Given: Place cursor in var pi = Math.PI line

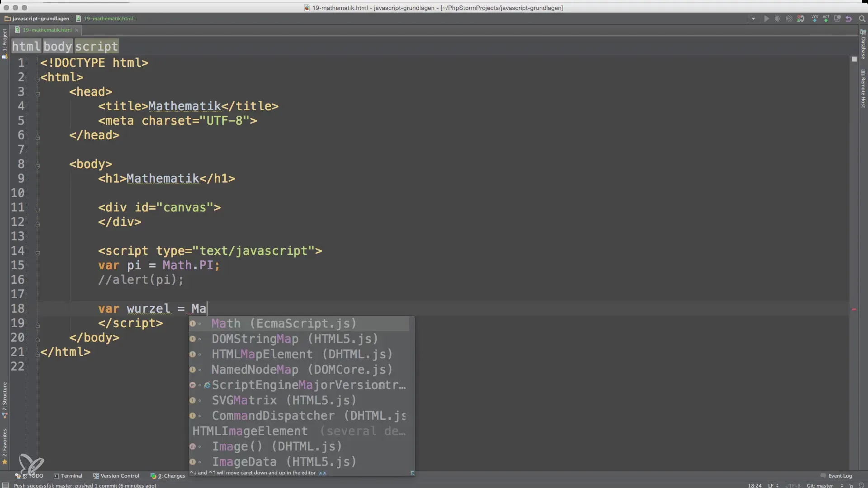Looking at the screenshot, I should [159, 265].
